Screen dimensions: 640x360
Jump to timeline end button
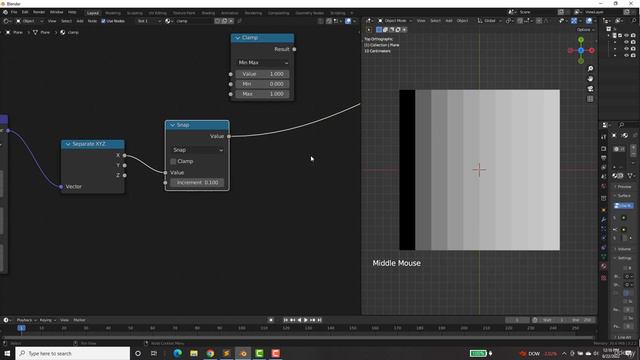[x=320, y=320]
